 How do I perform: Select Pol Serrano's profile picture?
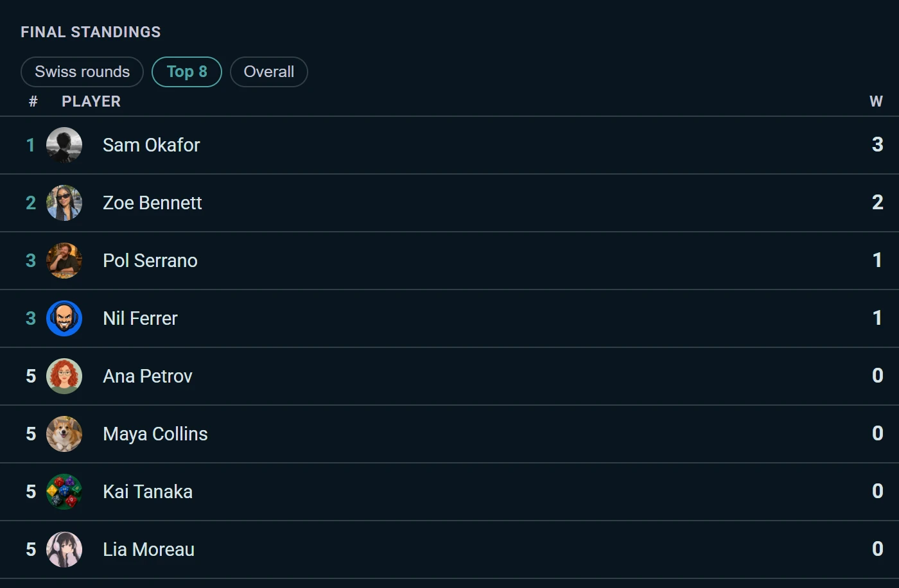tap(64, 261)
